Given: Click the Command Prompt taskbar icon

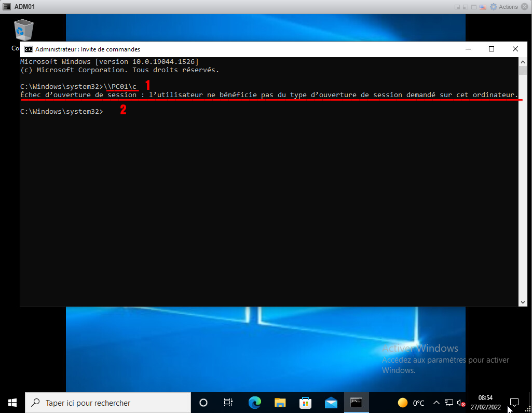Looking at the screenshot, I should pos(356,403).
